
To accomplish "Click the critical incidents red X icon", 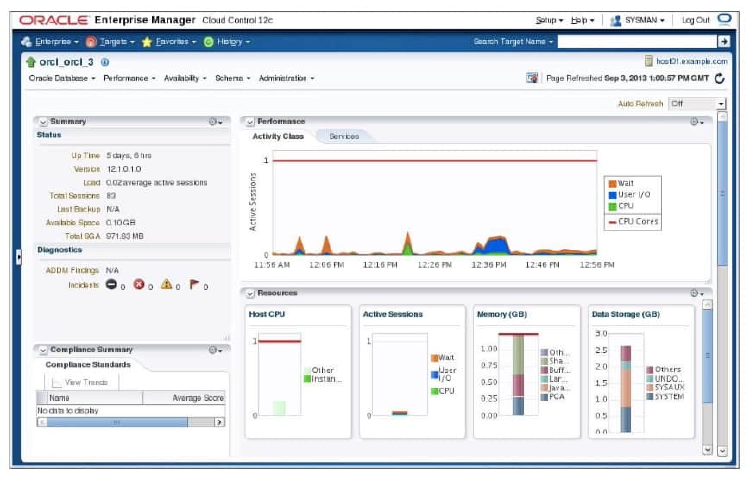I will point(139,284).
